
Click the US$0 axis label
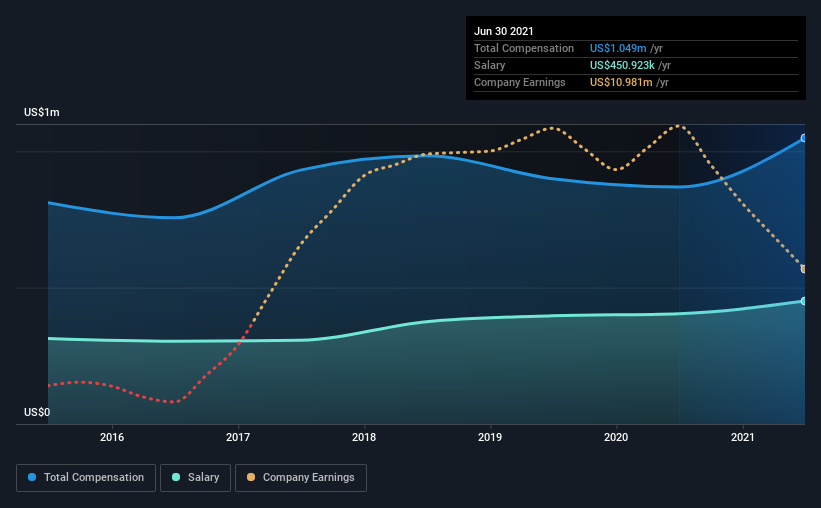37,412
